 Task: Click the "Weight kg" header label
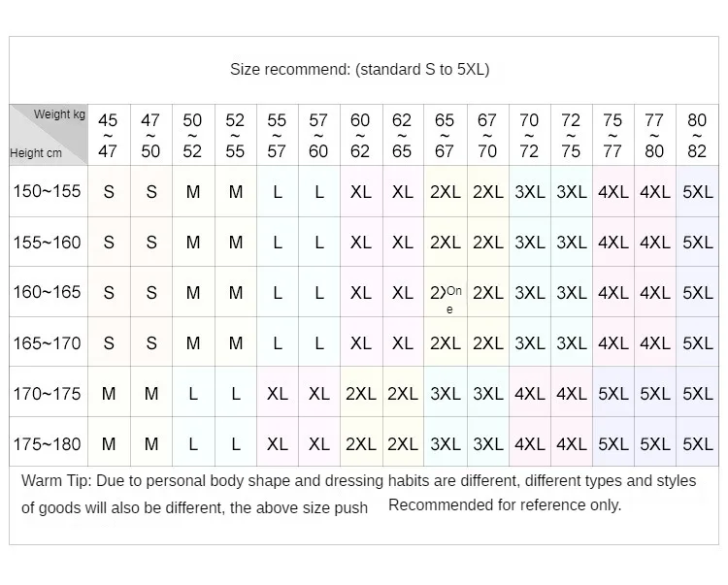(x=60, y=114)
